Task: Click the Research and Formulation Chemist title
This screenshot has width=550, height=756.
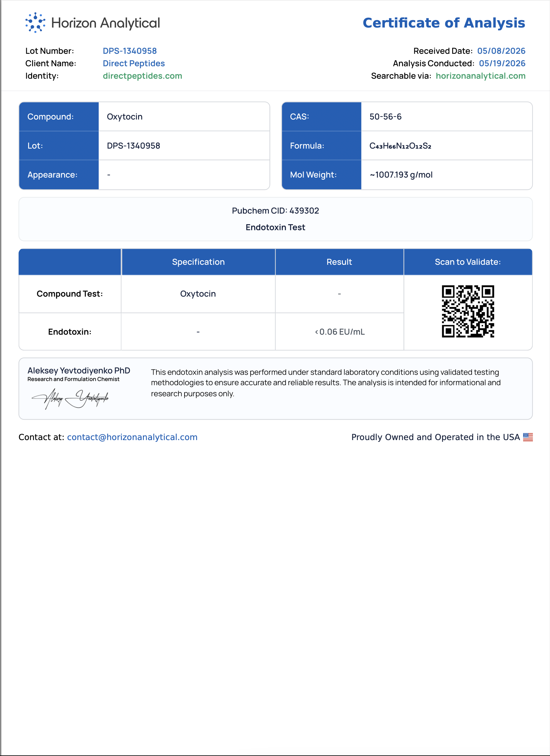Action: tap(73, 379)
